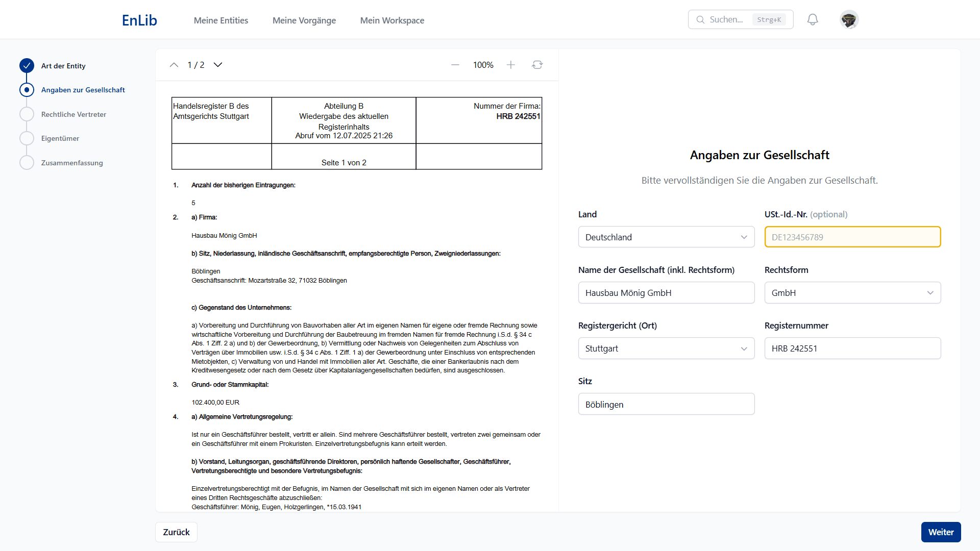Go to previous document page arrow

pyautogui.click(x=174, y=65)
